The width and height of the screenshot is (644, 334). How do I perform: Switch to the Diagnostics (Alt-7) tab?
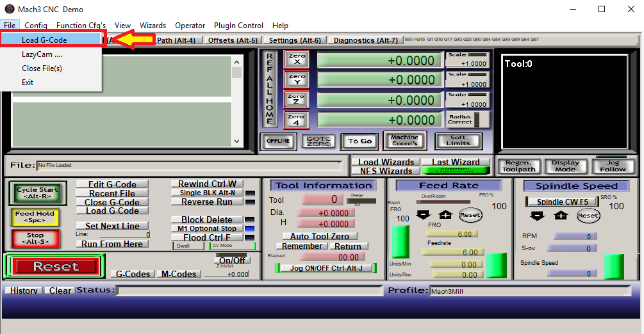pyautogui.click(x=365, y=40)
